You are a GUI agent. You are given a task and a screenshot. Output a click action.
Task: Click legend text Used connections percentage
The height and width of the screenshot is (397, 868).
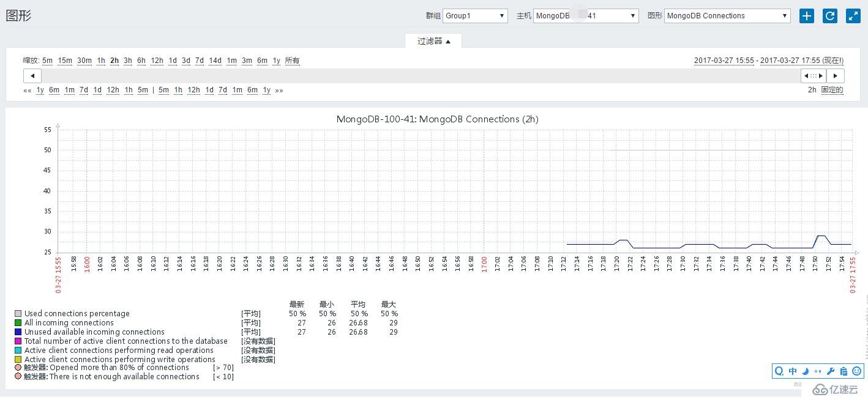77,314
